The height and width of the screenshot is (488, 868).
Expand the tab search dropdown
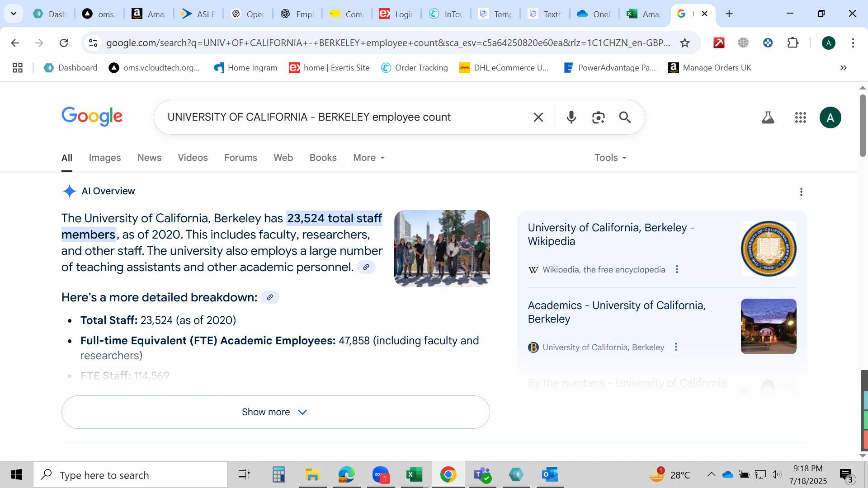pos(14,14)
